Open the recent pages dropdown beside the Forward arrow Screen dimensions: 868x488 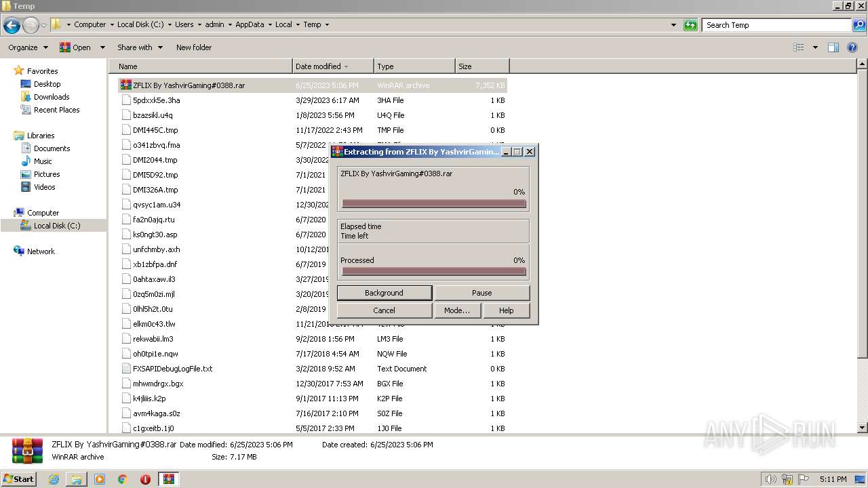coord(44,25)
